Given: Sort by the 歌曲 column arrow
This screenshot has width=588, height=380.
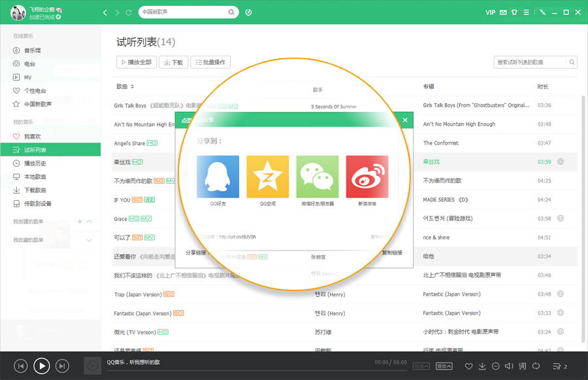Looking at the screenshot, I should coord(133,87).
